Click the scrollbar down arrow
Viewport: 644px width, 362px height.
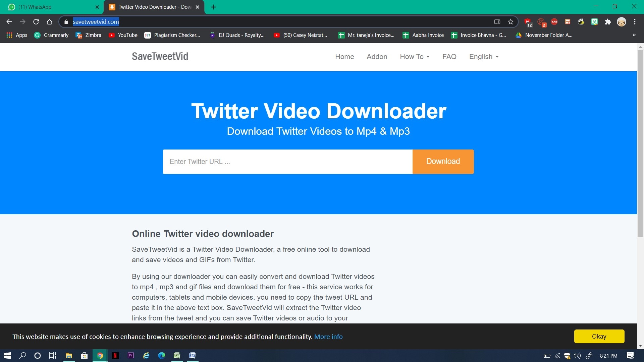[640, 346]
